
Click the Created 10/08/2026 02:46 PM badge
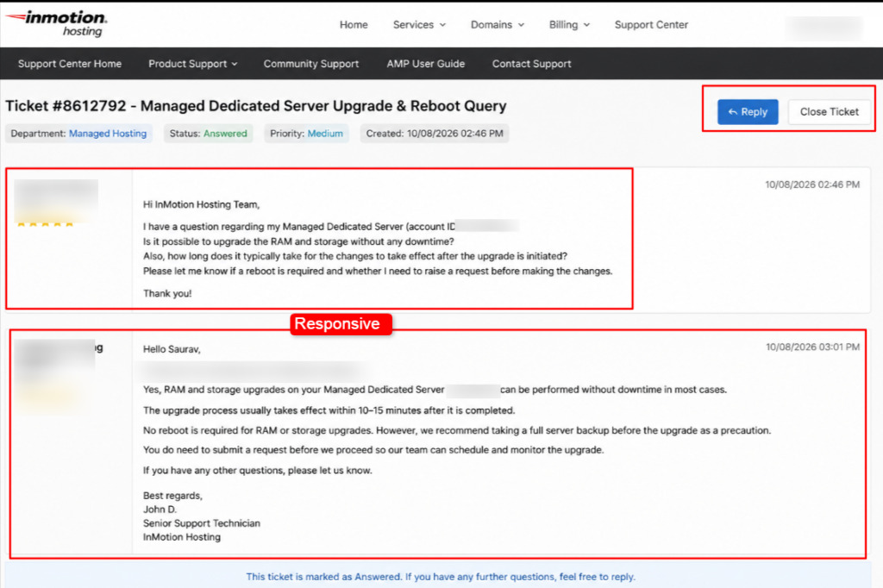click(x=435, y=134)
